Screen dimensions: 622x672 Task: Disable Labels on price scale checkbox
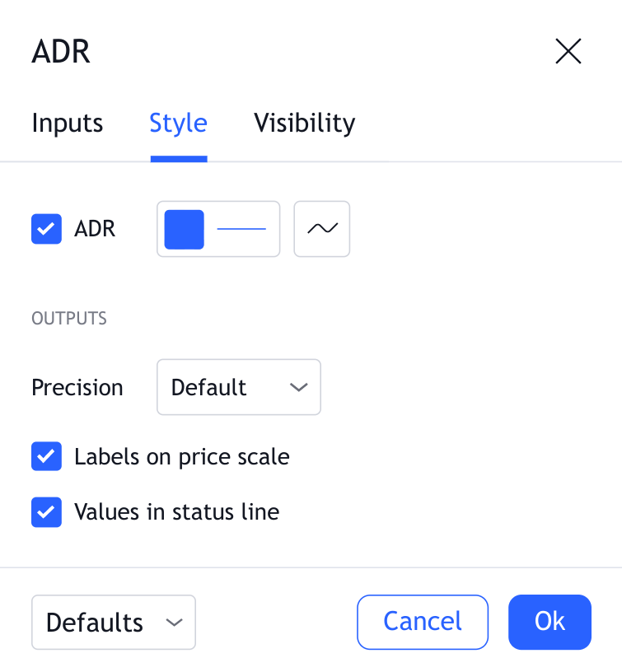(46, 456)
